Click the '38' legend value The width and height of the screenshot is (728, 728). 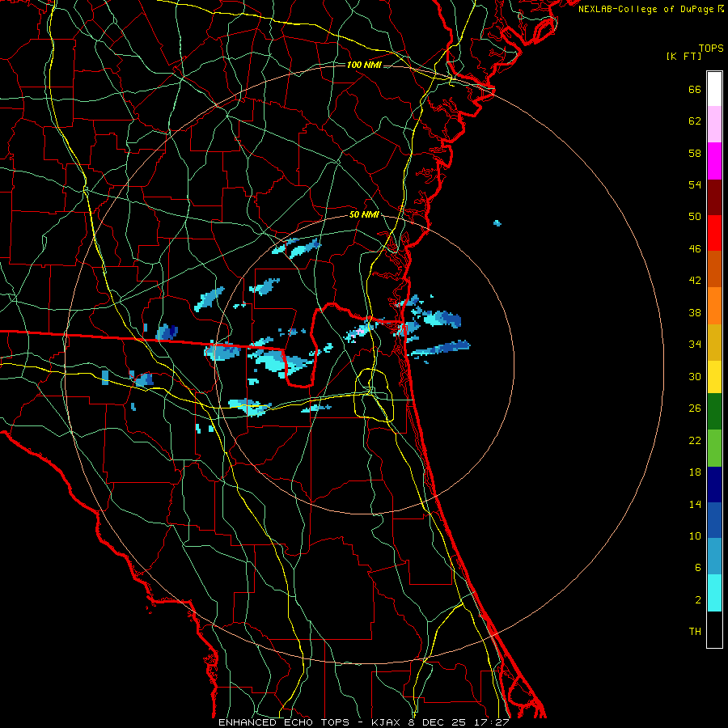695,312
